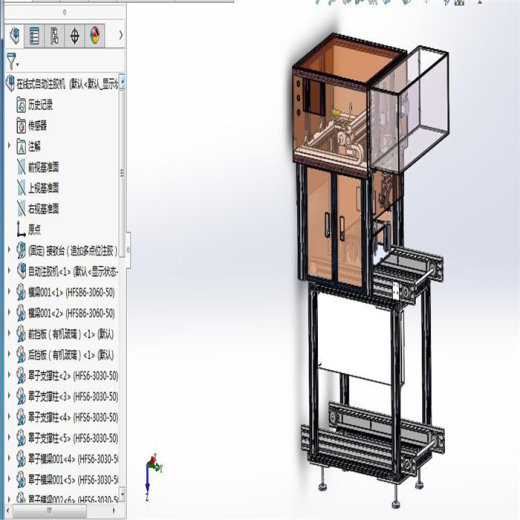
Task: Select 罩子横梁001<4> row text
Action: [x=73, y=459]
